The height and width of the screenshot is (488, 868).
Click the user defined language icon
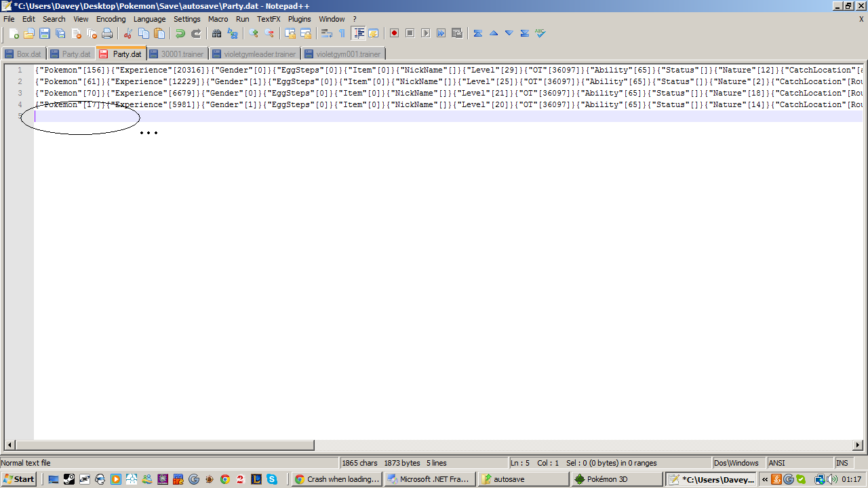coord(373,33)
